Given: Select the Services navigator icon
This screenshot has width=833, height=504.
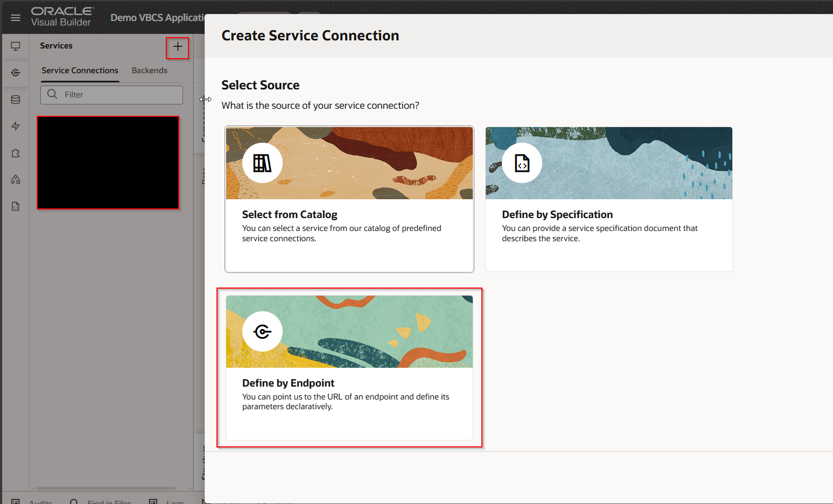Looking at the screenshot, I should tap(16, 73).
